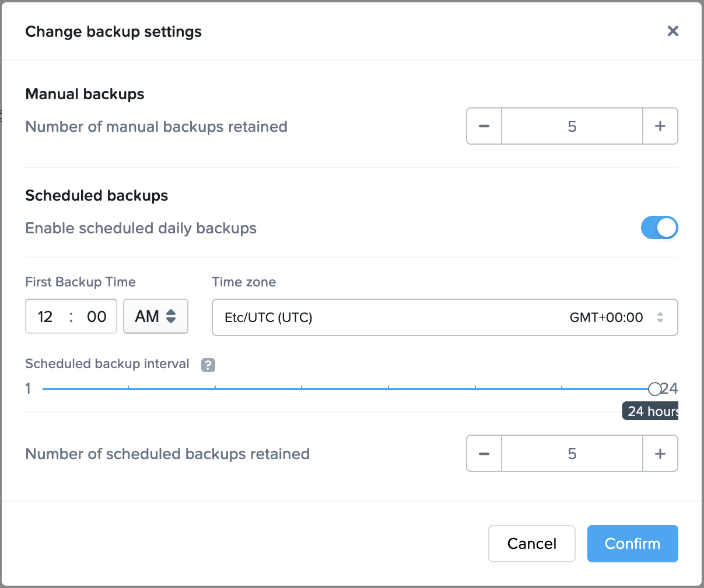704x588 pixels.
Task: Click the 24-hour slider handle
Action: (654, 388)
